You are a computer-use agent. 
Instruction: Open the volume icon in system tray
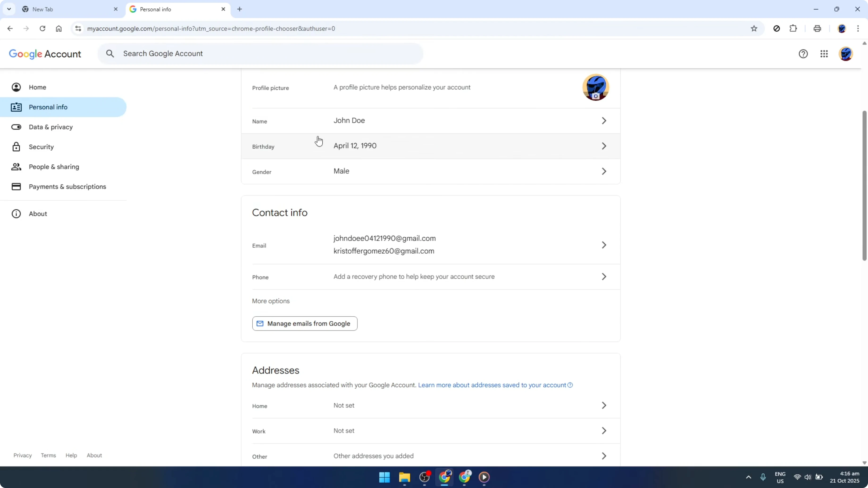808,477
